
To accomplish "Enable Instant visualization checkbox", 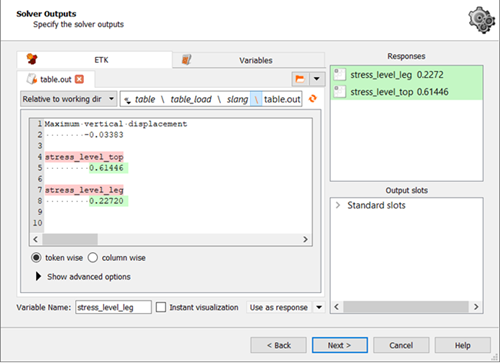I will pyautogui.click(x=161, y=307).
